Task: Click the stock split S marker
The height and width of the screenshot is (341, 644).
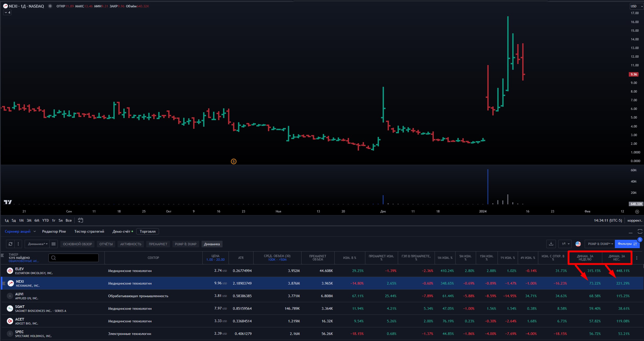Action: click(234, 162)
